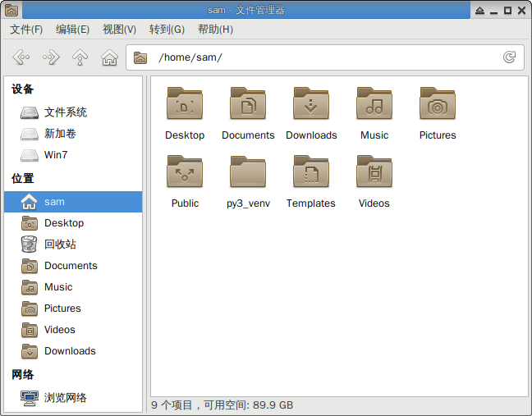Go to parent folder with up arrow
The width and height of the screenshot is (532, 416).
pyautogui.click(x=80, y=57)
